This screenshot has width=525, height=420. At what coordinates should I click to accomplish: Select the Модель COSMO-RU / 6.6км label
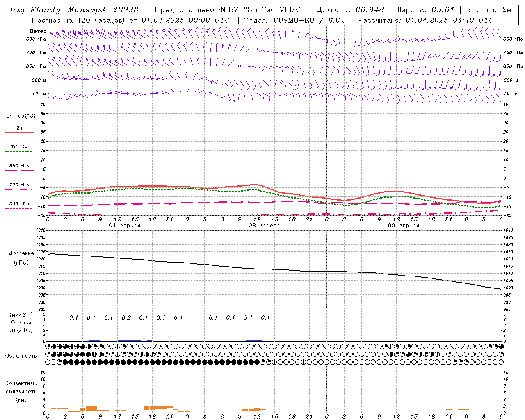pos(295,20)
